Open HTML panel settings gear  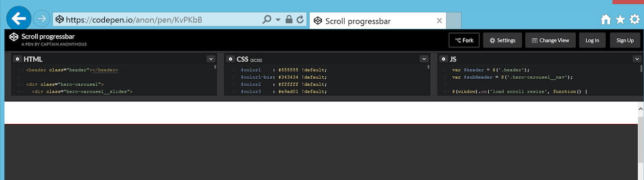17,59
